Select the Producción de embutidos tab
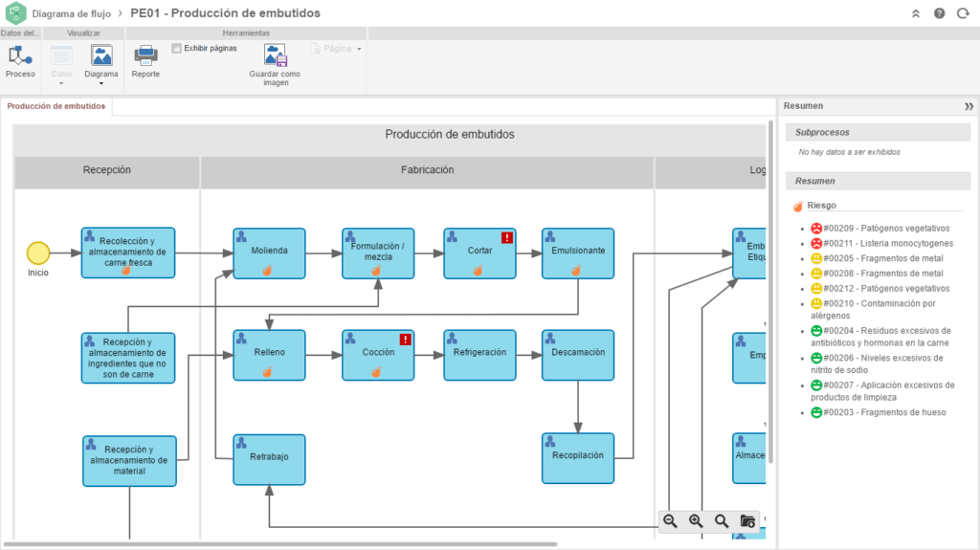 (56, 106)
